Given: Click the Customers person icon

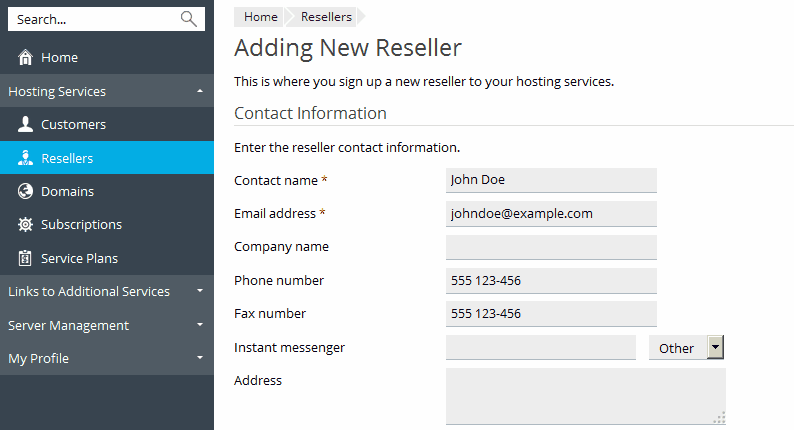Looking at the screenshot, I should coord(25,124).
